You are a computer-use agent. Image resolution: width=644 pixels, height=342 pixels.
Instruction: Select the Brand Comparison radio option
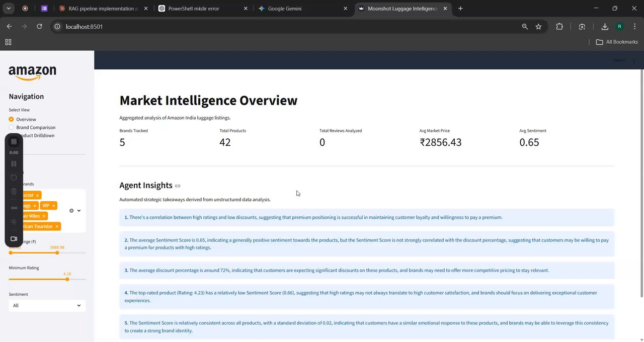pyautogui.click(x=12, y=127)
